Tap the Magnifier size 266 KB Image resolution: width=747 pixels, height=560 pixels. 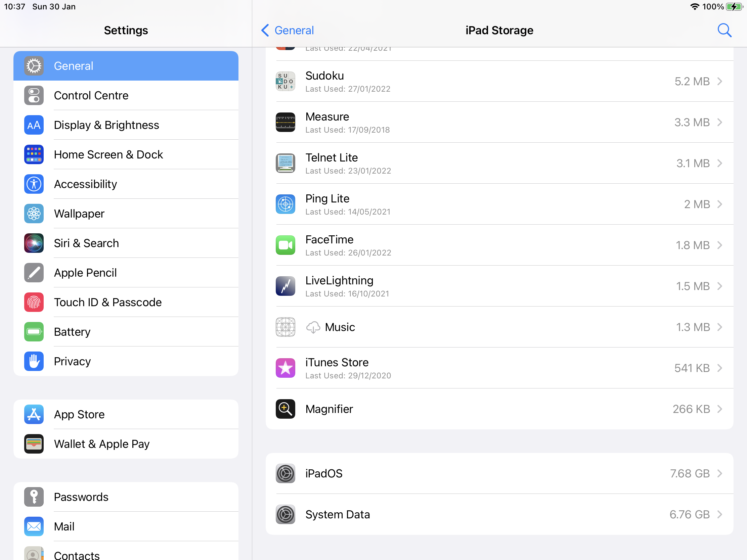pyautogui.click(x=691, y=409)
